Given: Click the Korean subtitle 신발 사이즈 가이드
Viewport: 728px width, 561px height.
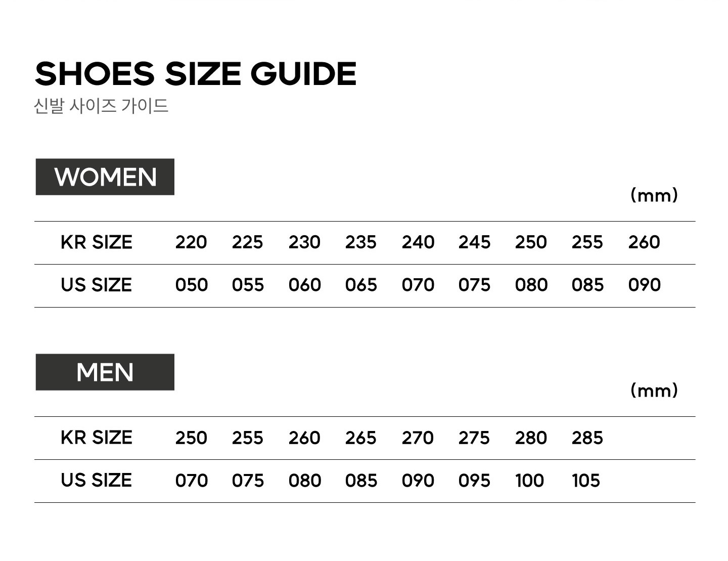Looking at the screenshot, I should point(101,106).
